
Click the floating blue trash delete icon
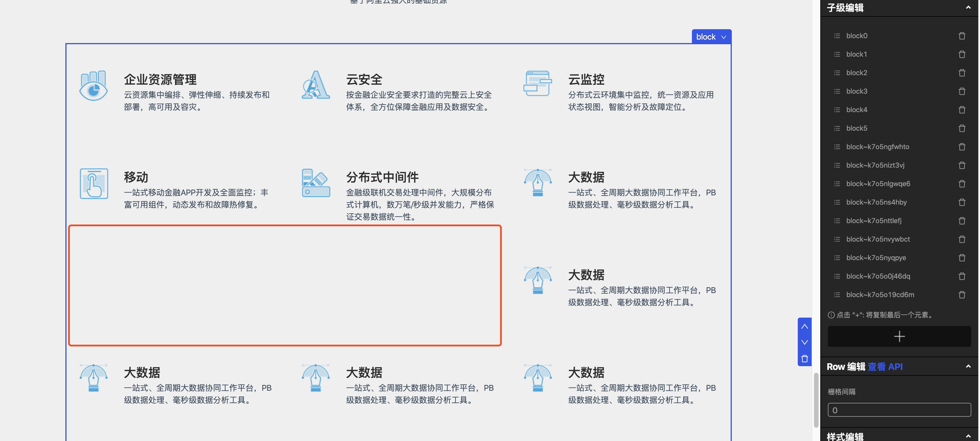tap(805, 358)
